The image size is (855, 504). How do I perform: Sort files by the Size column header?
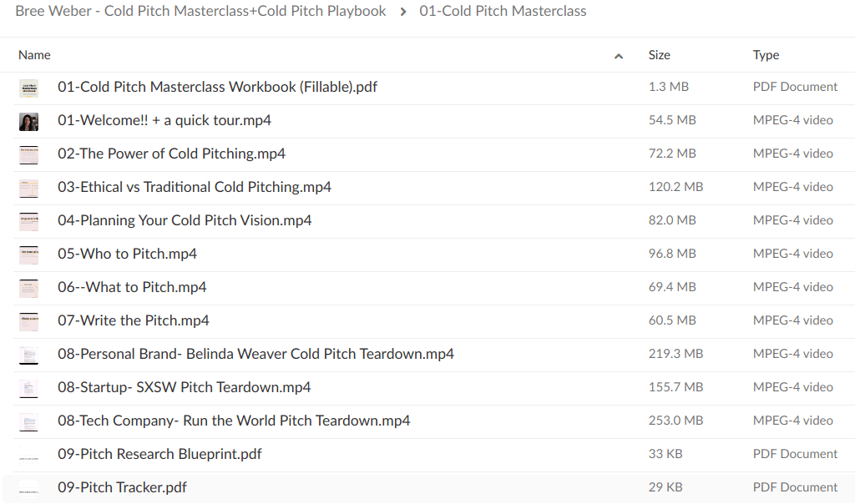(x=659, y=55)
